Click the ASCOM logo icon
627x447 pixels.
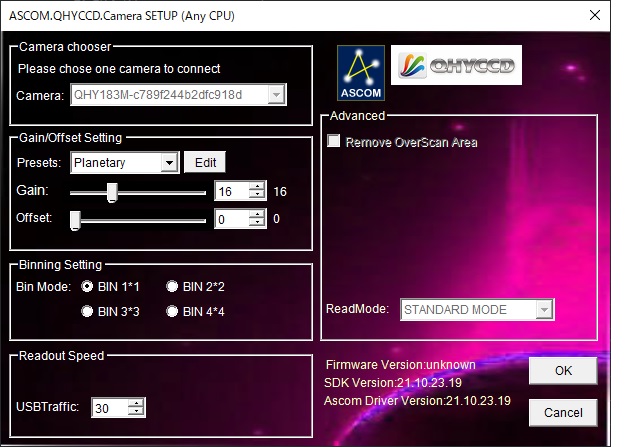point(361,72)
